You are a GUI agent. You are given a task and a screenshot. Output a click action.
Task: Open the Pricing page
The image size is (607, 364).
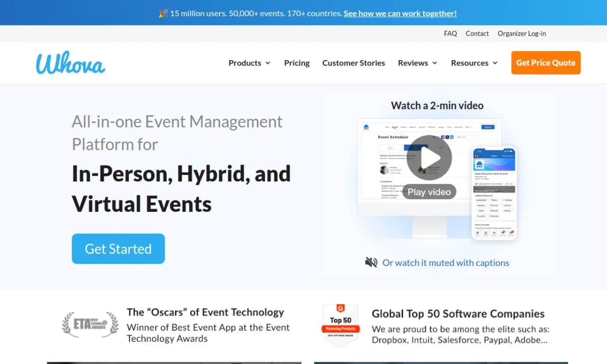point(297,63)
